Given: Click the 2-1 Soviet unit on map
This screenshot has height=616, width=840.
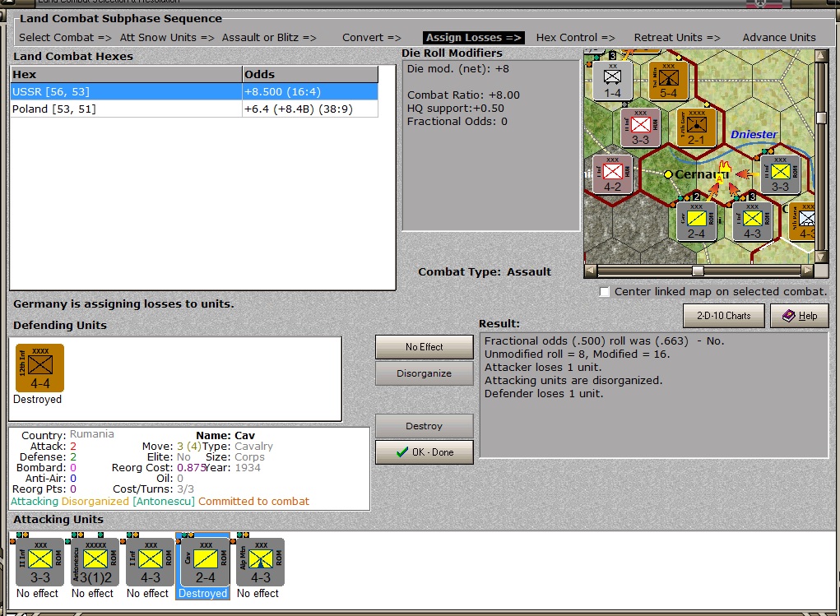Looking at the screenshot, I should [x=696, y=127].
